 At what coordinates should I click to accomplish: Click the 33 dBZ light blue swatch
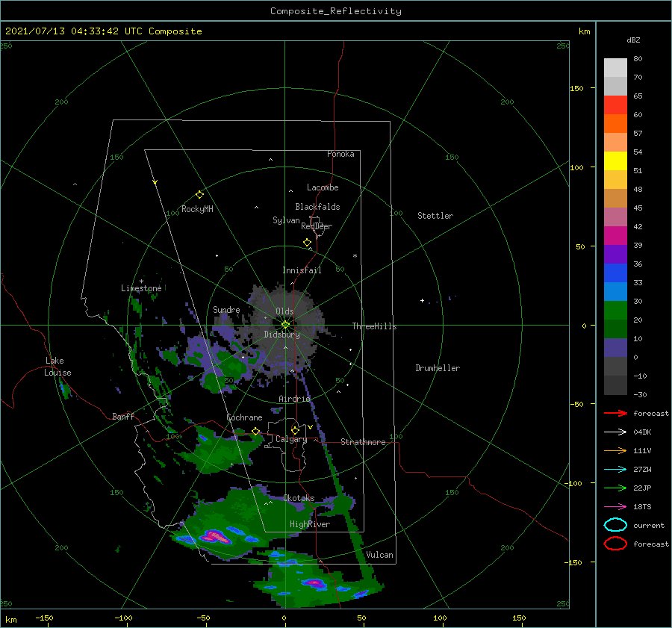pos(615,291)
